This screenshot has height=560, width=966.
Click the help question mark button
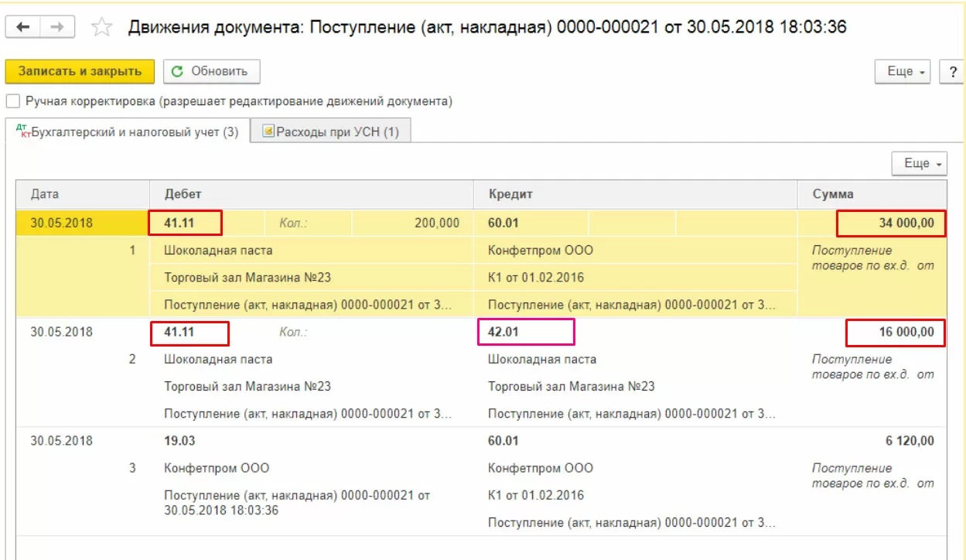[x=951, y=71]
